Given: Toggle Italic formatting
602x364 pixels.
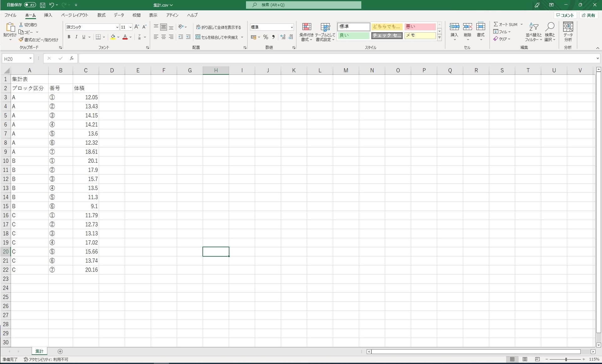Looking at the screenshot, I should pyautogui.click(x=76, y=37).
